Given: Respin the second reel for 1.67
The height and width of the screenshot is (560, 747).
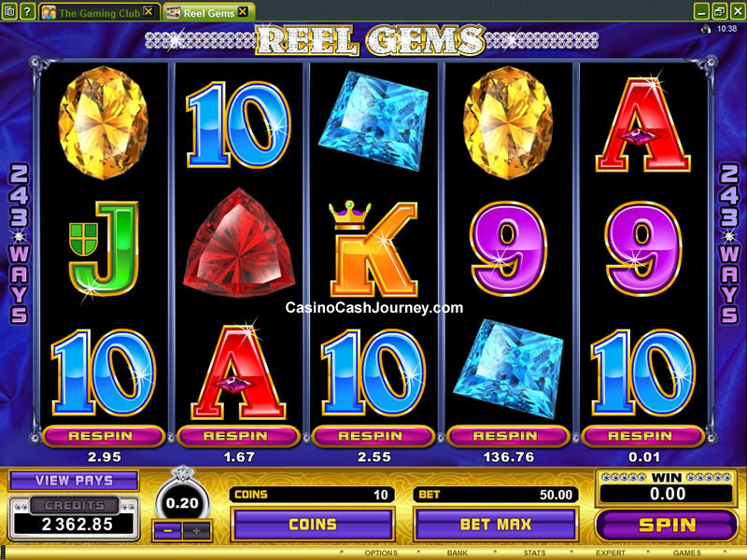Looking at the screenshot, I should (x=237, y=436).
